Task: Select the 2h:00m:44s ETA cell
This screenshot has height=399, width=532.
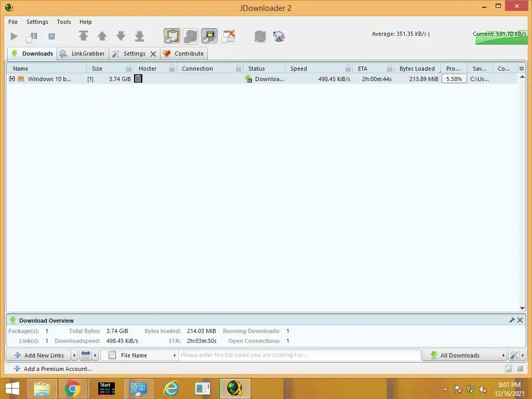Action: 377,79
